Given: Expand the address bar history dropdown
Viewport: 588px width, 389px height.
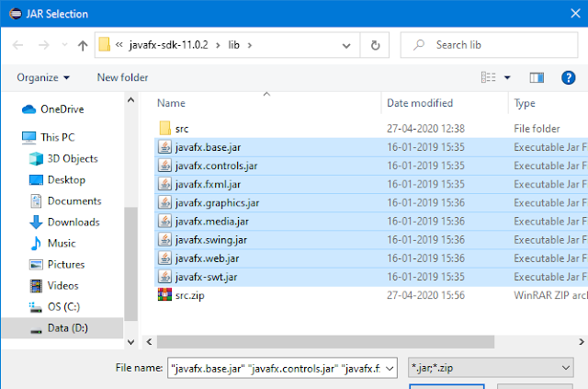Looking at the screenshot, I should click(346, 46).
